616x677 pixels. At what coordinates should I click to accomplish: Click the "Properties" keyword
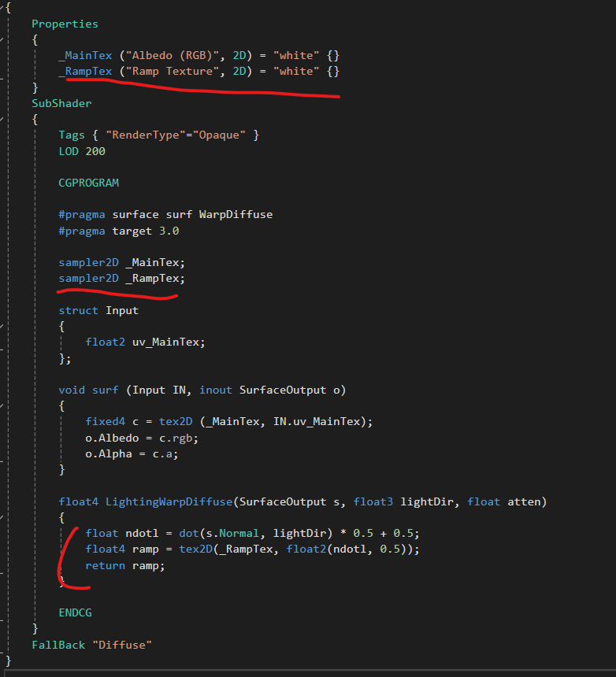pyautogui.click(x=65, y=24)
